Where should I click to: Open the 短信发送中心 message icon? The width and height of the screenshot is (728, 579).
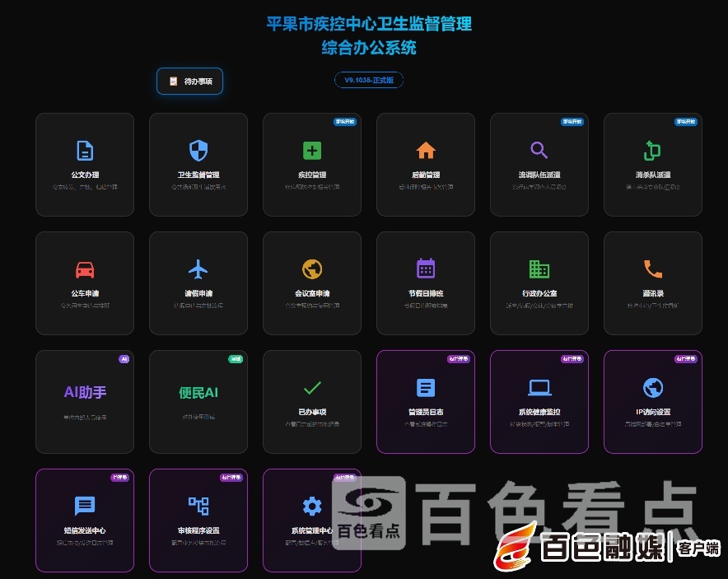pos(85,506)
